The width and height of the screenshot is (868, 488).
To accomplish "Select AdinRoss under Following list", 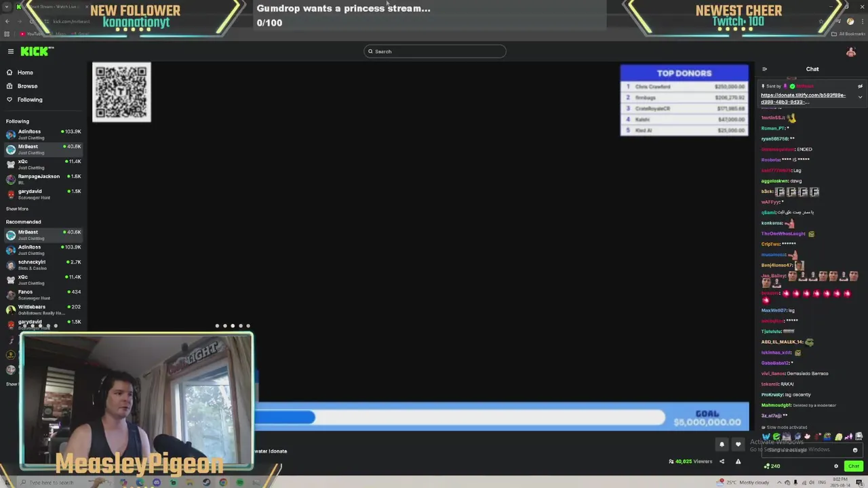I will tap(43, 134).
